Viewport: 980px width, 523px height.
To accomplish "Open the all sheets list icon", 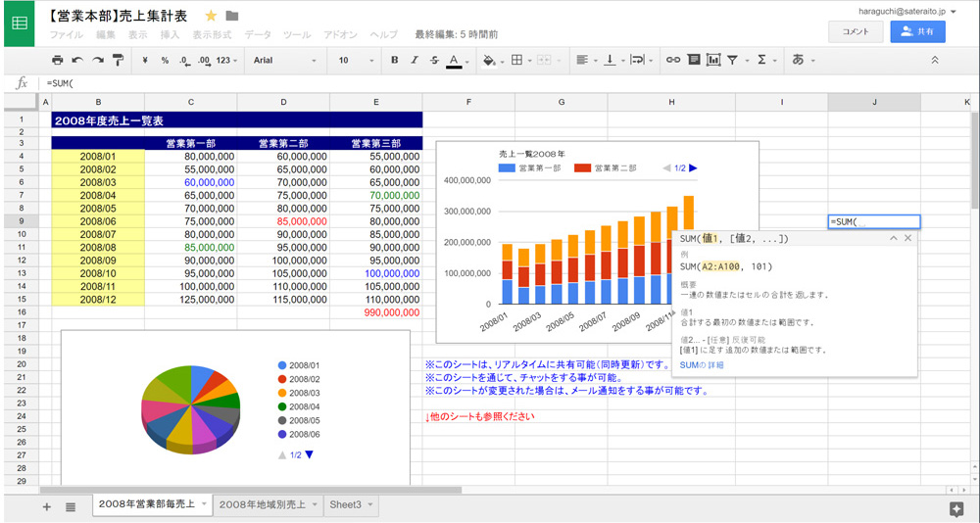I will point(71,506).
